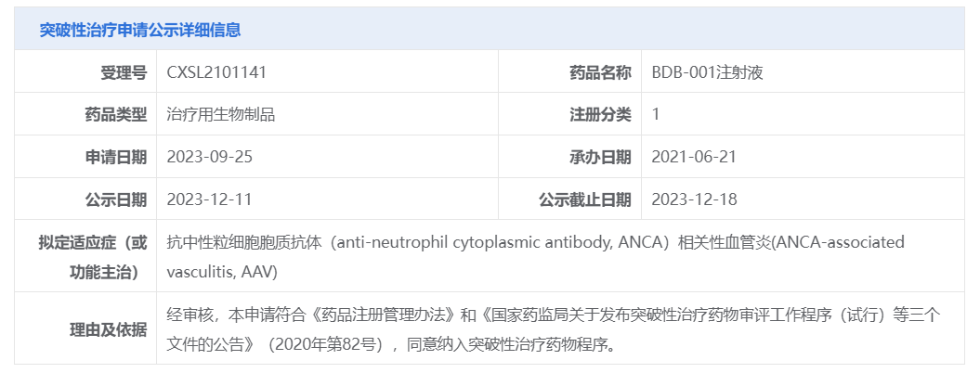
Task: Click the 承办日期 label
Action: coord(600,157)
